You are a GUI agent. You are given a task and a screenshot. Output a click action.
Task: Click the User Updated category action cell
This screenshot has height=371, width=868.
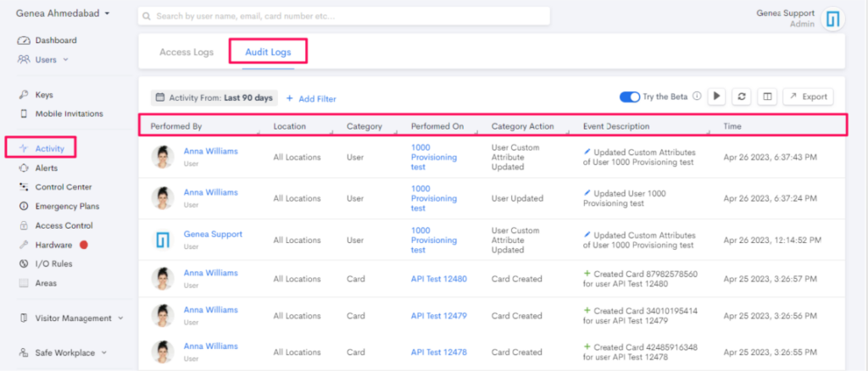tap(517, 198)
